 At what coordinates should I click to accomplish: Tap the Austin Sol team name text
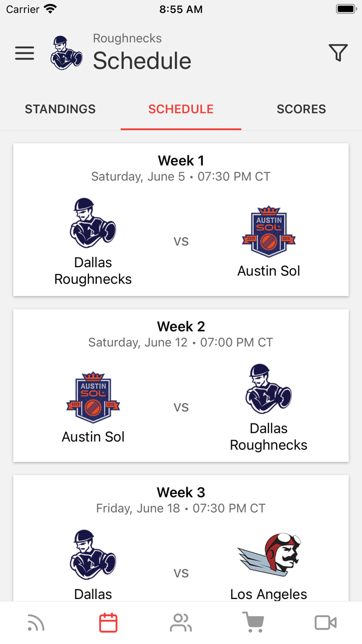pos(268,271)
